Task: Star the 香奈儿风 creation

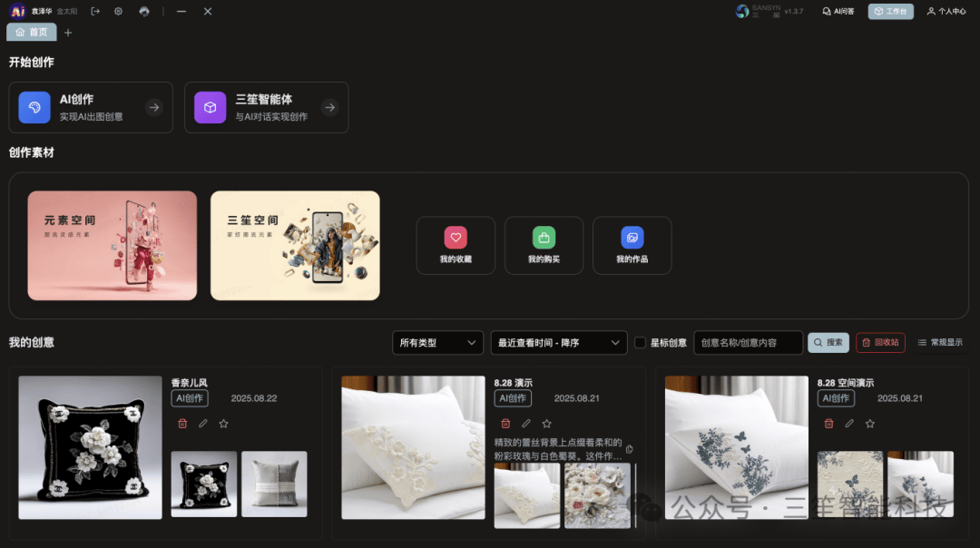Action: 223,424
